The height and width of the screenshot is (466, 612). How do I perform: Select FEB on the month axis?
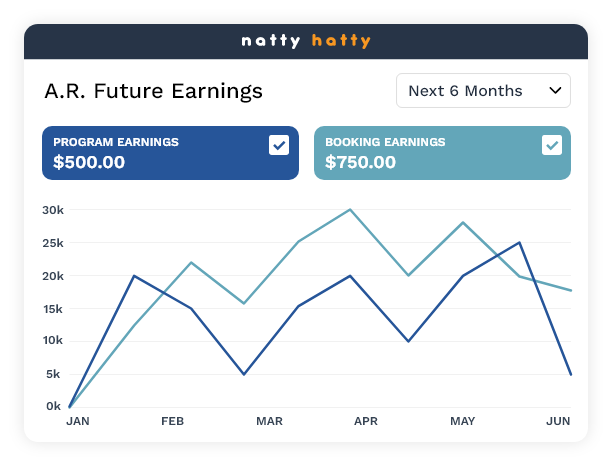pos(173,422)
